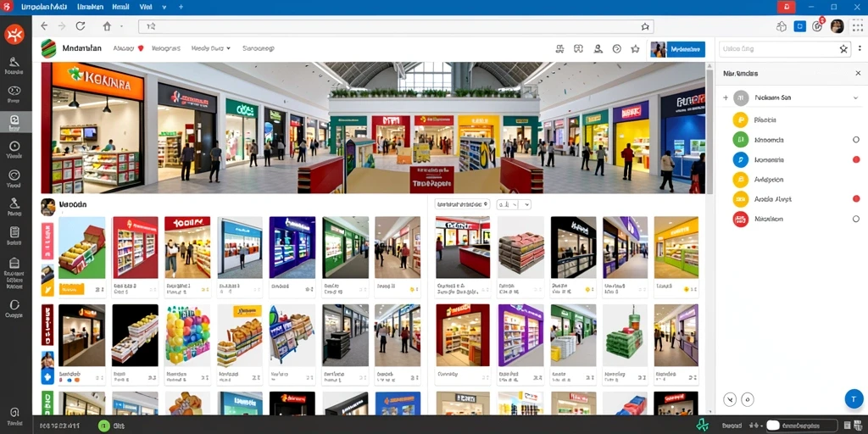Open the person icon in the page header

coord(598,48)
